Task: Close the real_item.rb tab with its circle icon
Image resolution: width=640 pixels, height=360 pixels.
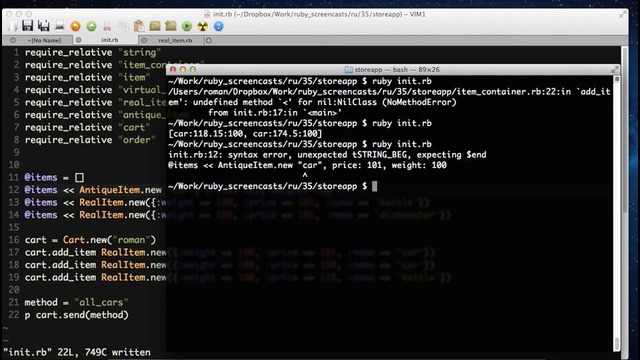Action: (144, 40)
